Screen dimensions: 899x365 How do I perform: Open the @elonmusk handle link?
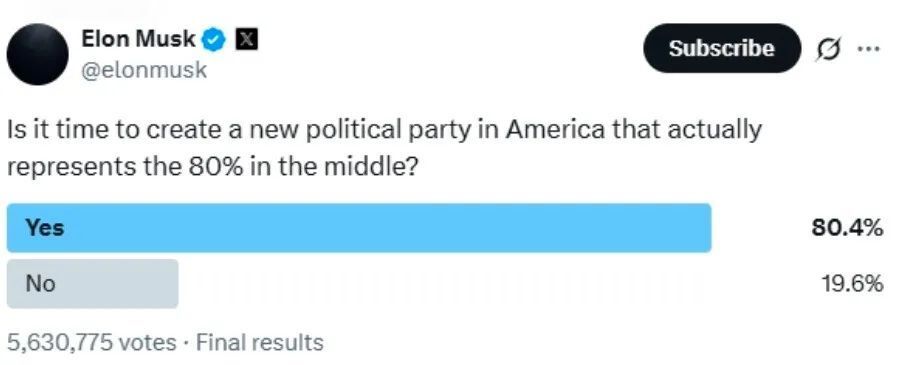144,70
